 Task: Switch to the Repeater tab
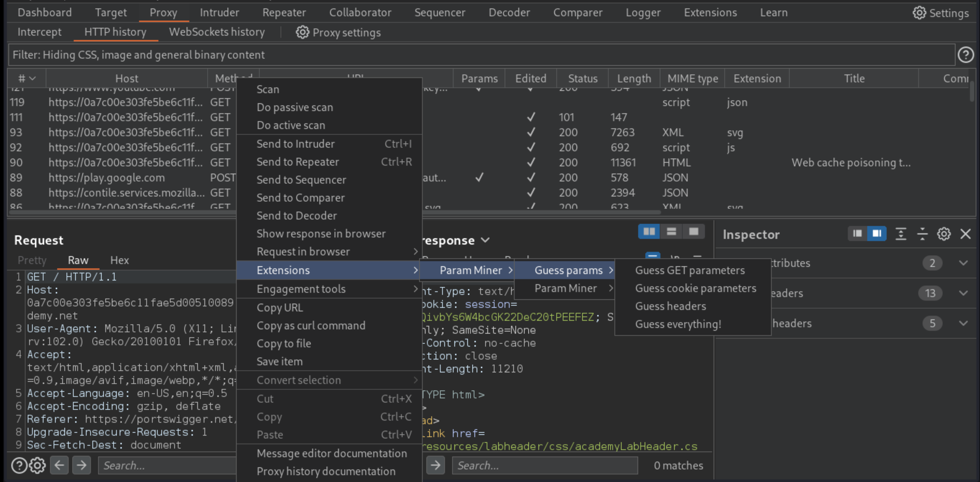(284, 13)
